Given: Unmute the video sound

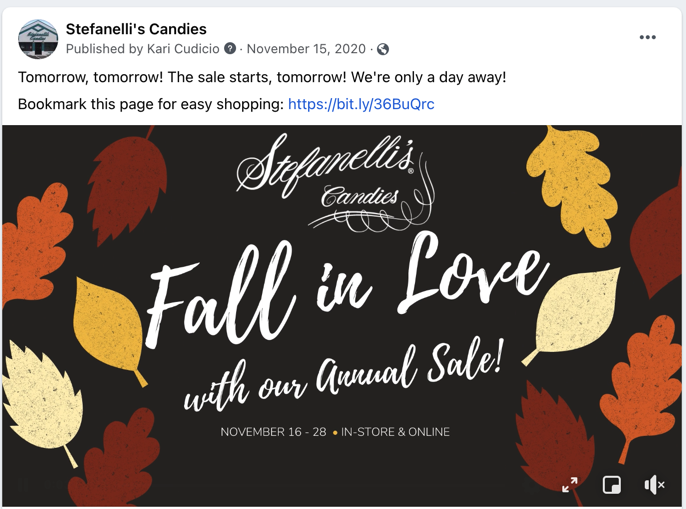Looking at the screenshot, I should 654,485.
